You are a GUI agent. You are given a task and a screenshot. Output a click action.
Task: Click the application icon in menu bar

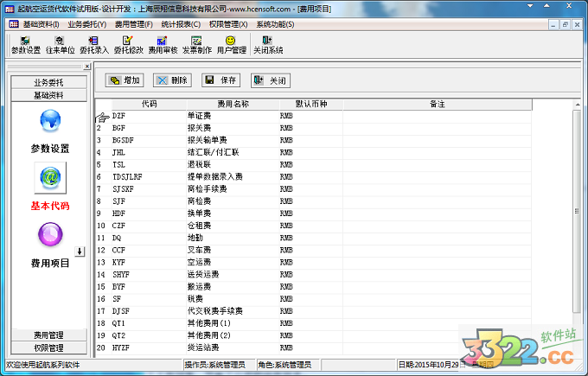point(14,24)
